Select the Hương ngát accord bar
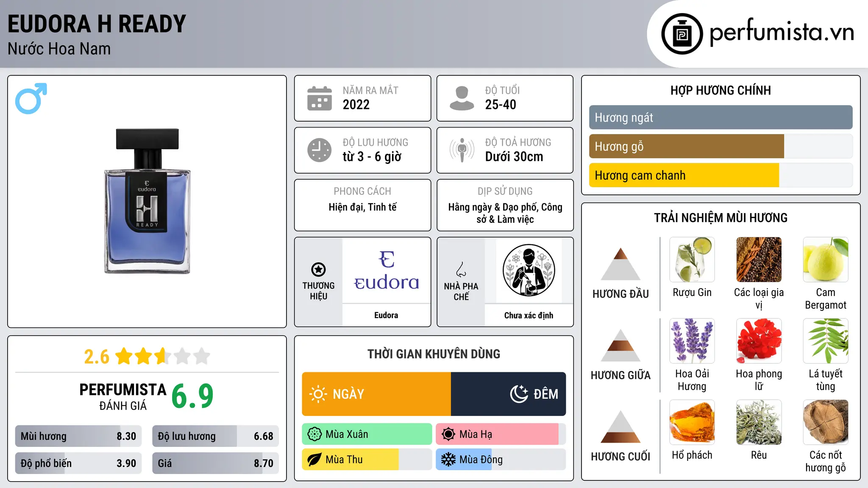 click(721, 117)
